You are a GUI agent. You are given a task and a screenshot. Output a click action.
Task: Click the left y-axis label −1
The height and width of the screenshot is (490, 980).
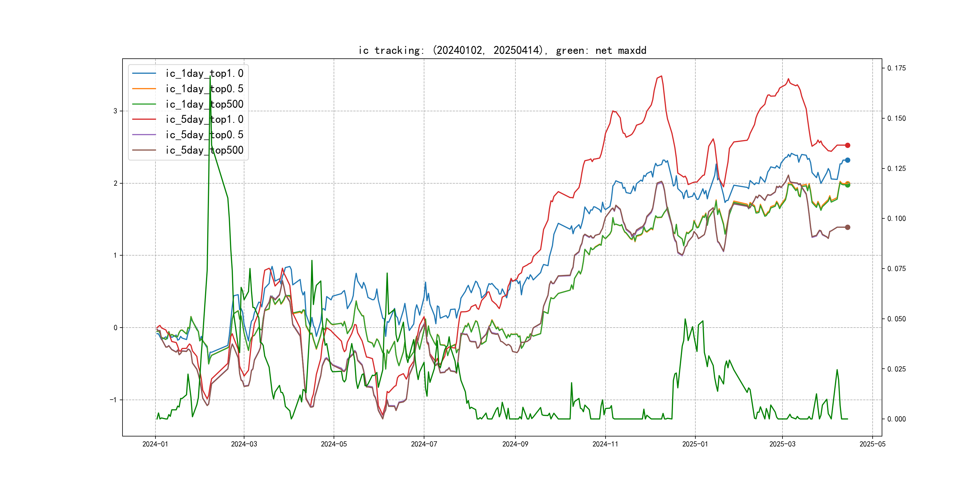tap(113, 400)
